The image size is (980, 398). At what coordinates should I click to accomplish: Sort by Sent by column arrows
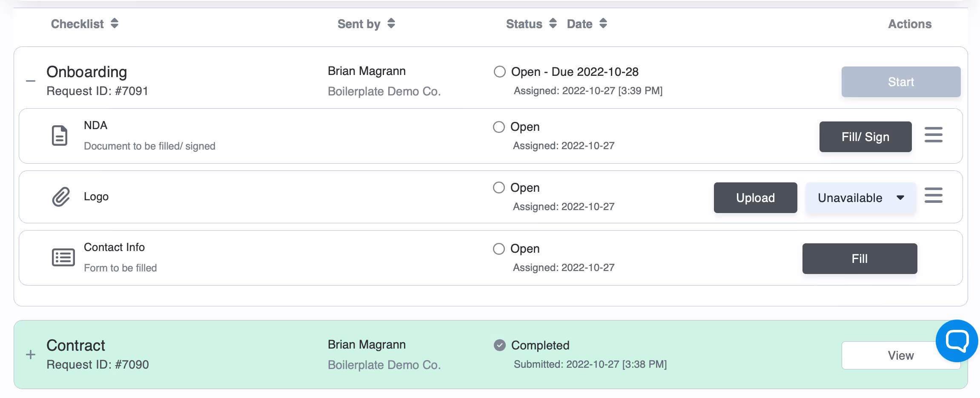click(x=391, y=23)
